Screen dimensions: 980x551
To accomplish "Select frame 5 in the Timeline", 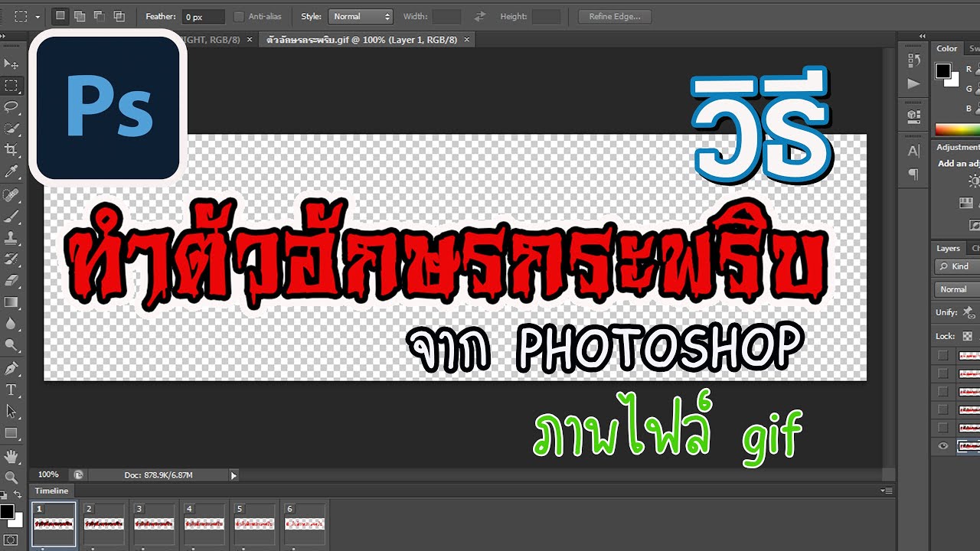I will click(x=254, y=524).
